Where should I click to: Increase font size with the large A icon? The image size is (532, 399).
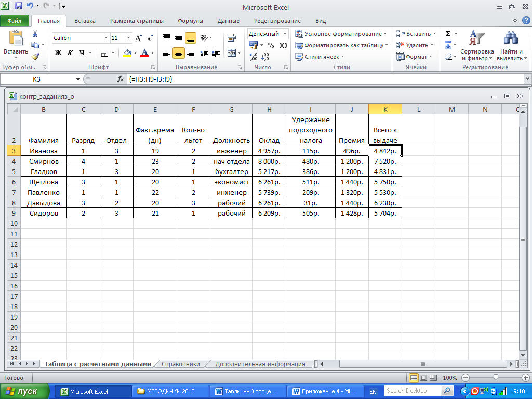[x=138, y=38]
